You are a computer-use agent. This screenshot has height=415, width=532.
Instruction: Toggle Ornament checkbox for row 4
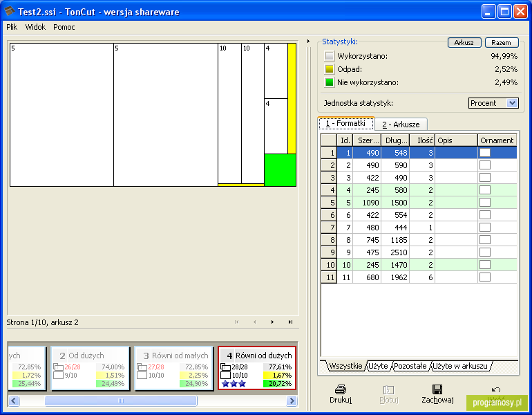tap(485, 190)
